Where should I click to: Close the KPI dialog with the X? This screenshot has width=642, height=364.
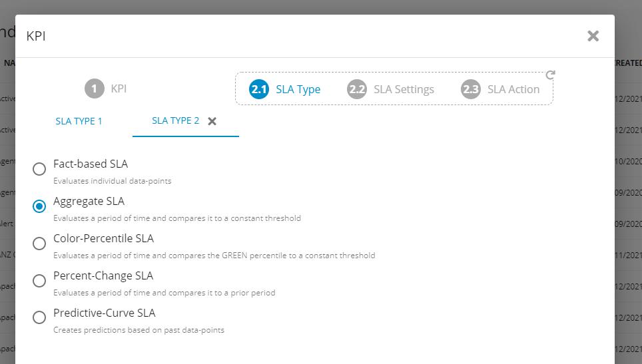tap(593, 36)
